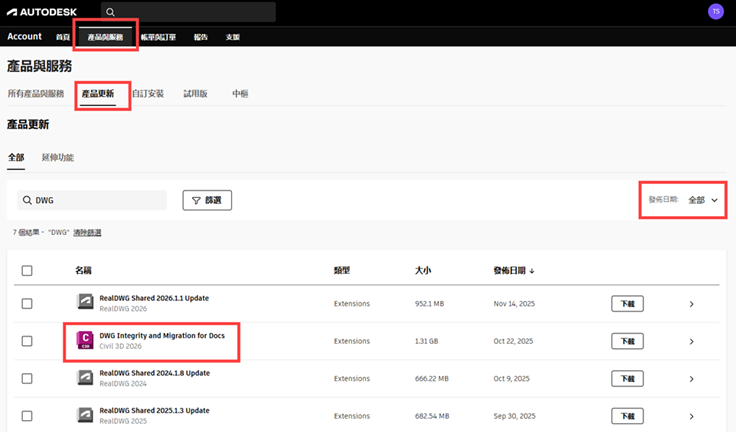
Task: Switch to 試用版 tab
Action: click(195, 93)
